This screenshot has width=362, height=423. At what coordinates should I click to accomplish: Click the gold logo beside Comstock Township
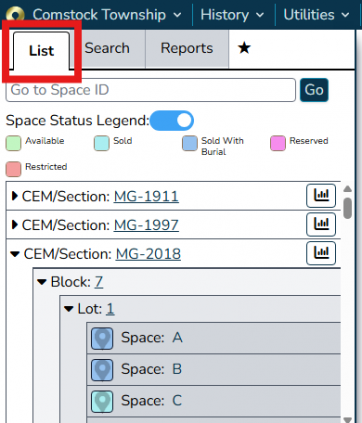15,15
